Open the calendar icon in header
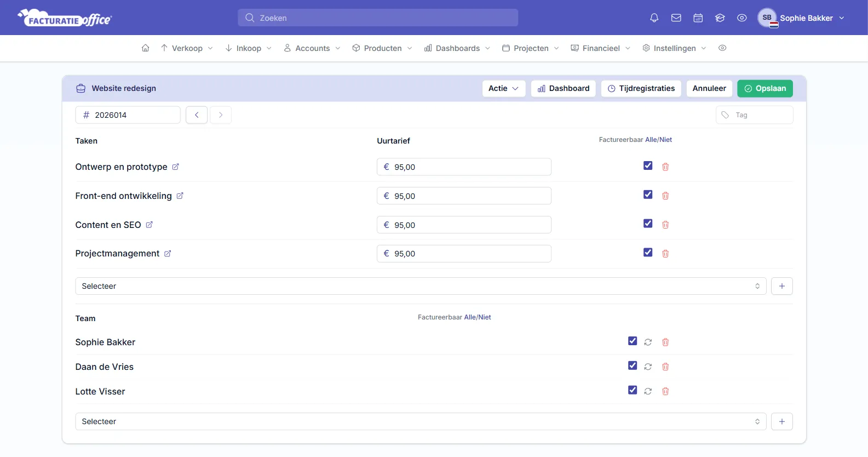The image size is (868, 457). coord(698,18)
